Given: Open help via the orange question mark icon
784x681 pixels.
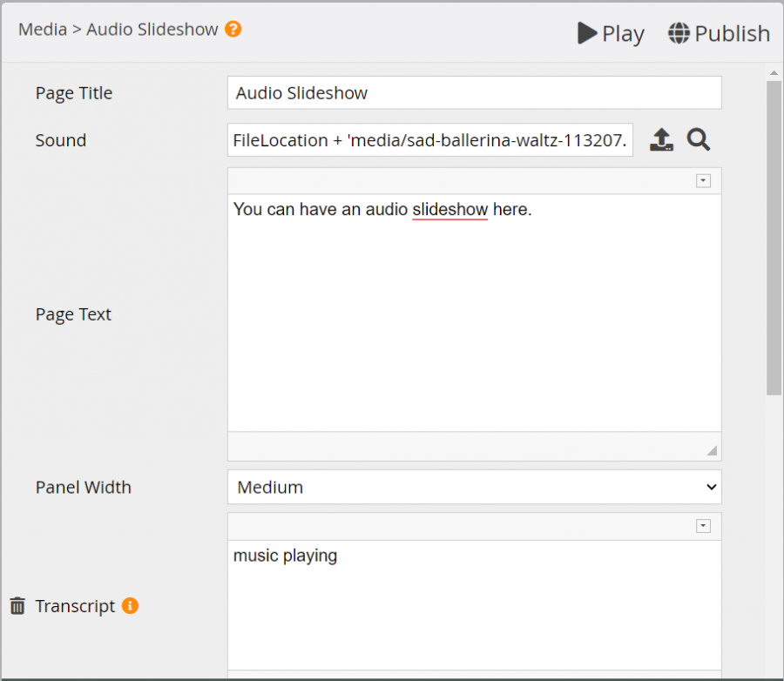Looking at the screenshot, I should pyautogui.click(x=233, y=29).
